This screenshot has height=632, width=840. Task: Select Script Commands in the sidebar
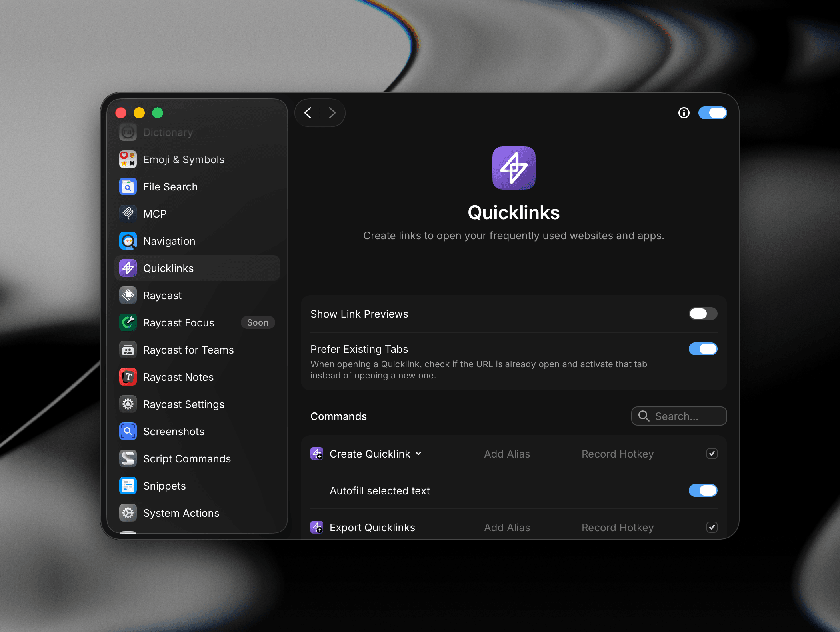pos(197,459)
